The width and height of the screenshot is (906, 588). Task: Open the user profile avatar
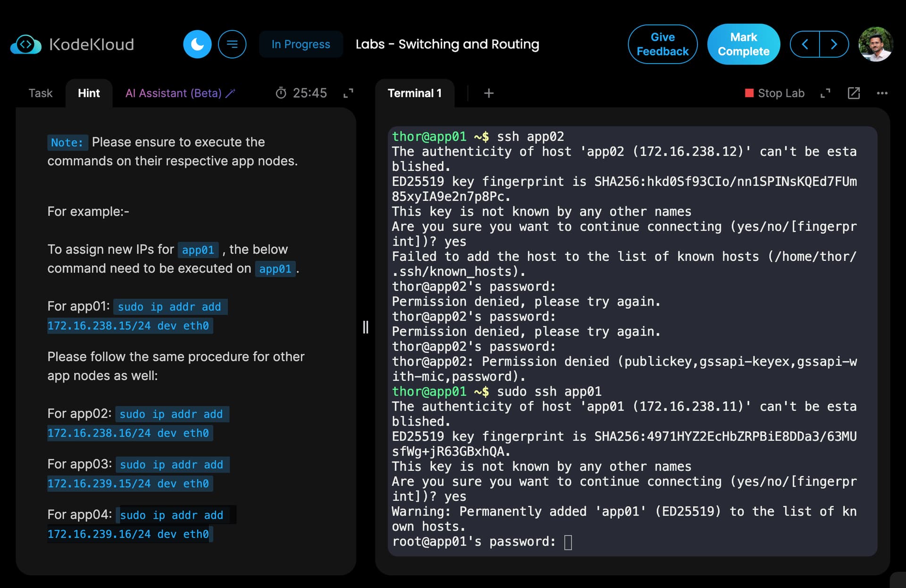(875, 44)
